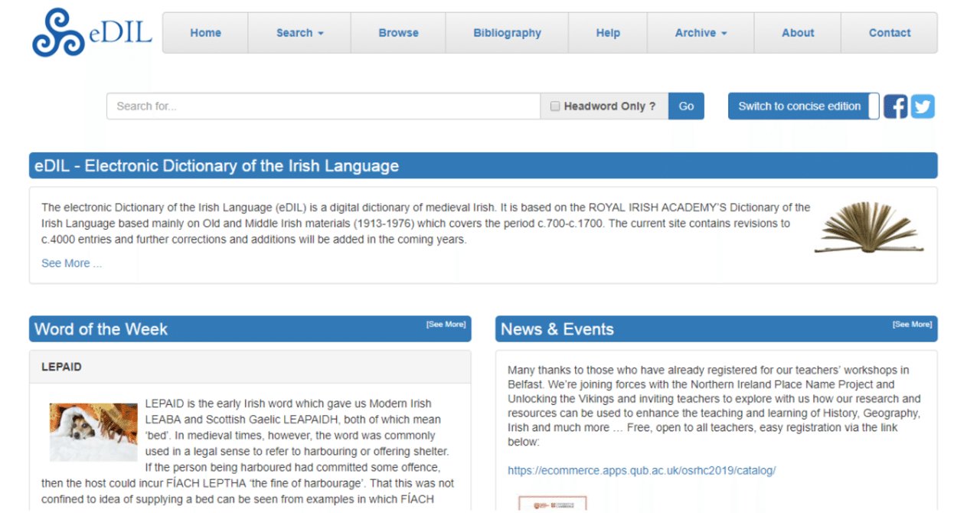The image size is (980, 513).
Task: Open the Bibliography menu item
Action: tap(507, 33)
